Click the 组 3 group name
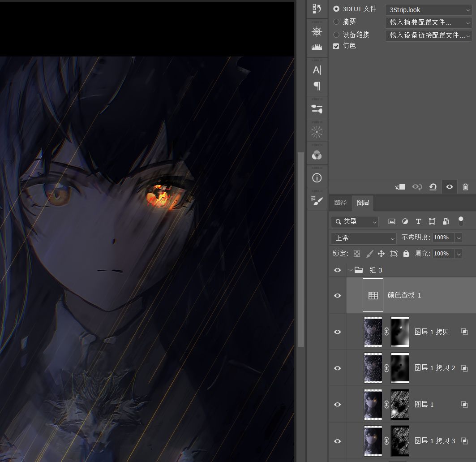The width and height of the screenshot is (476, 462). tap(376, 270)
